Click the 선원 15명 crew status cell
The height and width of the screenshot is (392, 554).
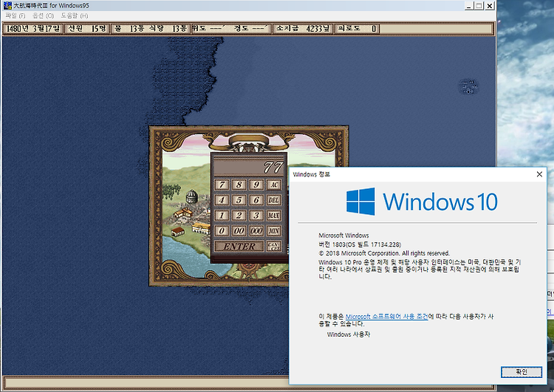pyautogui.click(x=87, y=29)
